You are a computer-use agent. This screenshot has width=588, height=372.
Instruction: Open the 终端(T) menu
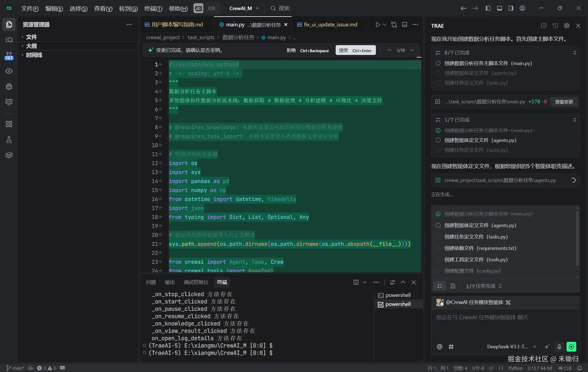point(153,8)
